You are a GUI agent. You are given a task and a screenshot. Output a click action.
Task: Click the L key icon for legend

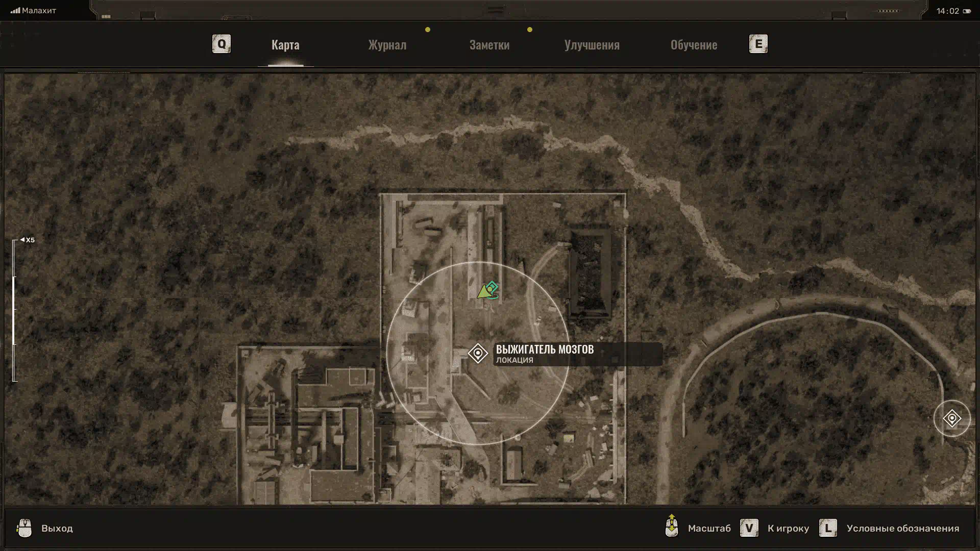point(828,528)
